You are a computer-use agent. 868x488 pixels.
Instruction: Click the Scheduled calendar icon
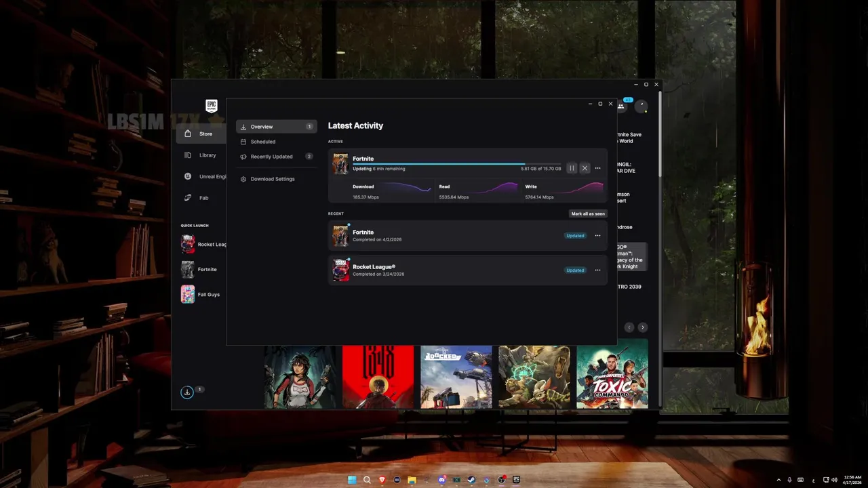pos(243,142)
